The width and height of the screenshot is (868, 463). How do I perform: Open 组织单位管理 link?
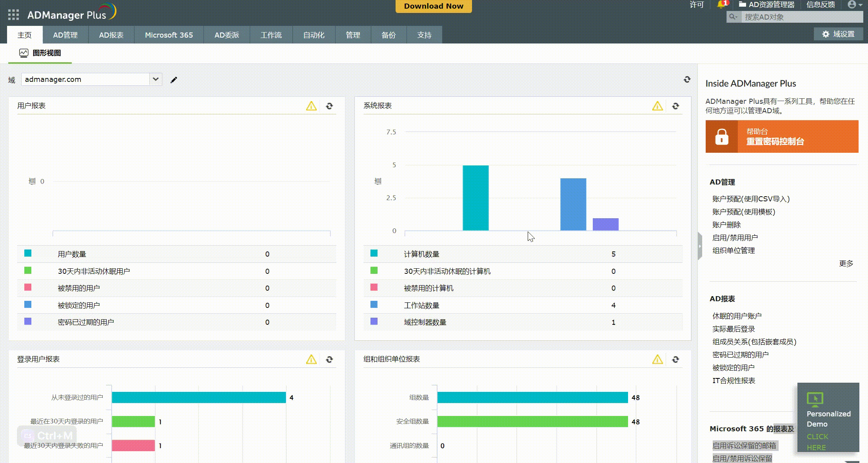734,251
